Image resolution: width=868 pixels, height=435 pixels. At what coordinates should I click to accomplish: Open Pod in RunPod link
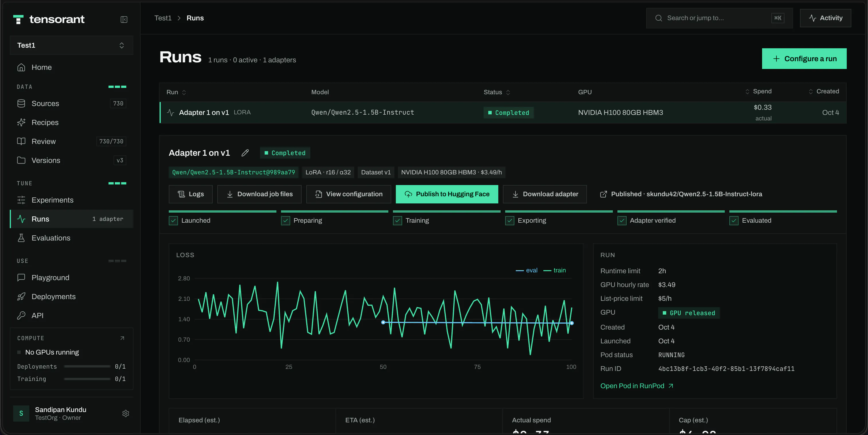(x=637, y=386)
